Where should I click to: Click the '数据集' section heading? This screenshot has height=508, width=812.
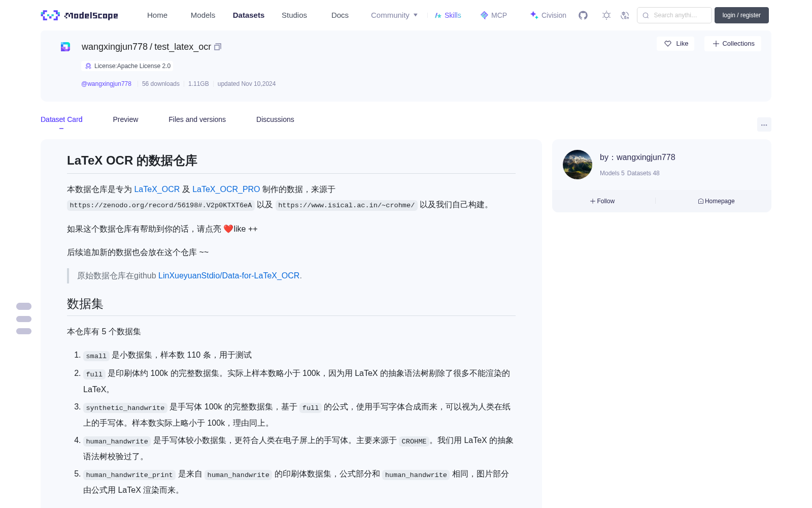coord(85,304)
